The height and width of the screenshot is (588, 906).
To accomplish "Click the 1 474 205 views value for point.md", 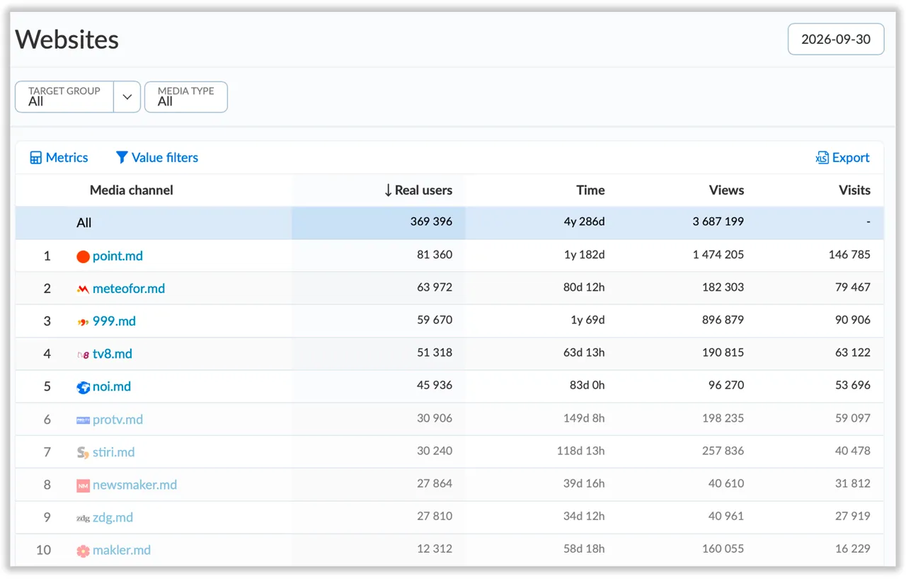I will (718, 255).
